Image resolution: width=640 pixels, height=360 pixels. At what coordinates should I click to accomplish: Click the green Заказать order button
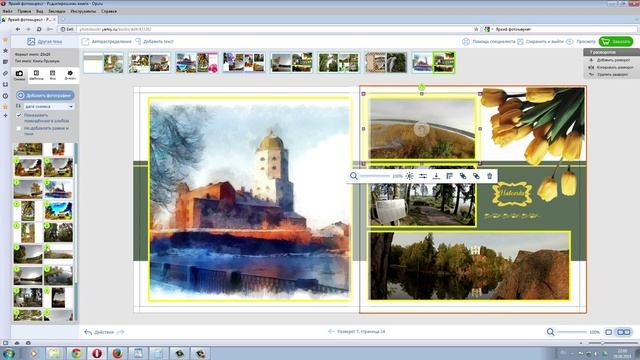pyautogui.click(x=616, y=42)
